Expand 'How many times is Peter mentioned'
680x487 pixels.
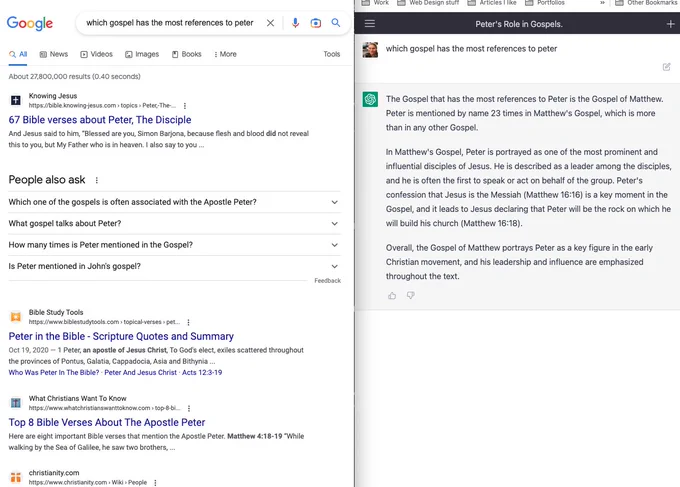click(x=174, y=245)
